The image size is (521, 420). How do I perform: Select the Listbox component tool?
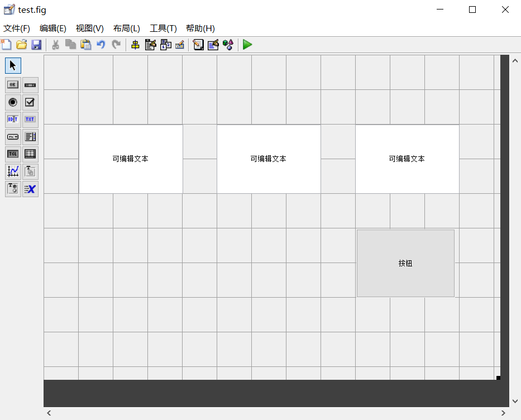30,137
